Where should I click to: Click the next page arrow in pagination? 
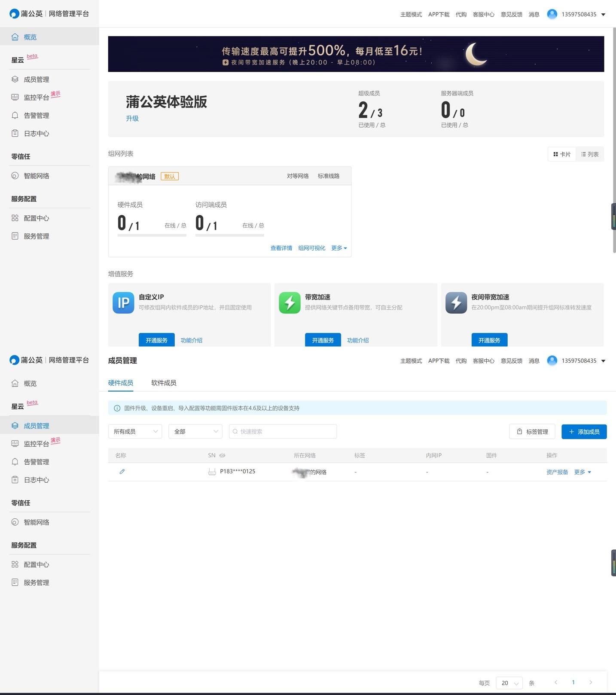[x=591, y=683]
